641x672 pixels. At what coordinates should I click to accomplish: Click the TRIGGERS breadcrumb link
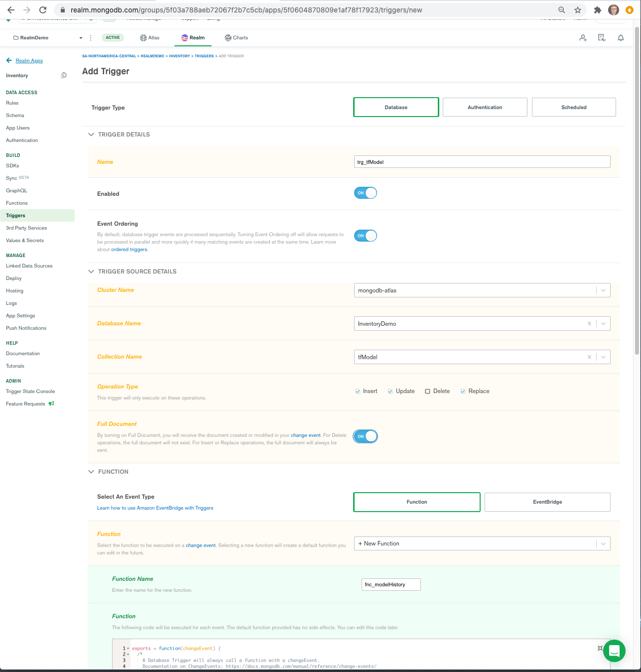(x=204, y=56)
